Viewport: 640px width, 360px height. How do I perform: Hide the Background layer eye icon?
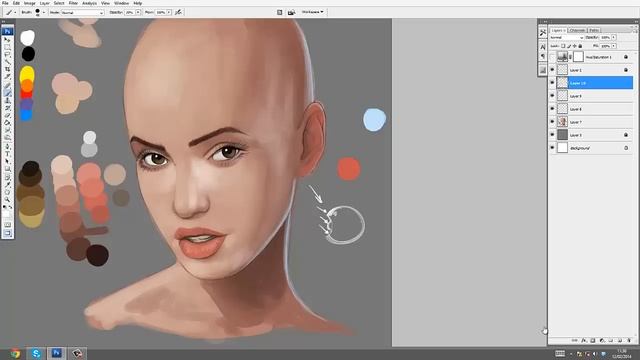click(x=552, y=148)
